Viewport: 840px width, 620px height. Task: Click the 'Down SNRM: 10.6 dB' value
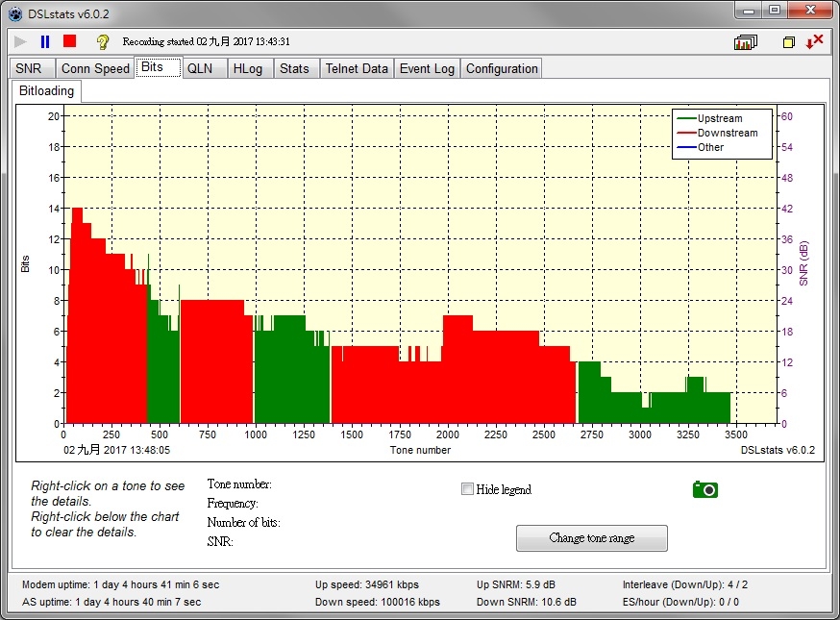pyautogui.click(x=527, y=602)
